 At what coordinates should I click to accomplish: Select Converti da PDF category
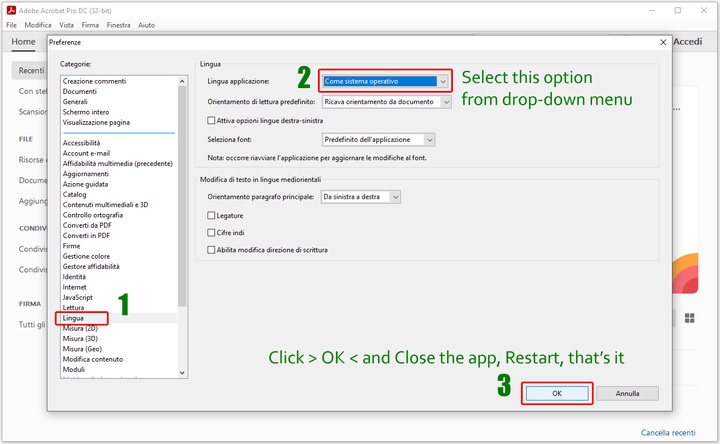point(87,225)
